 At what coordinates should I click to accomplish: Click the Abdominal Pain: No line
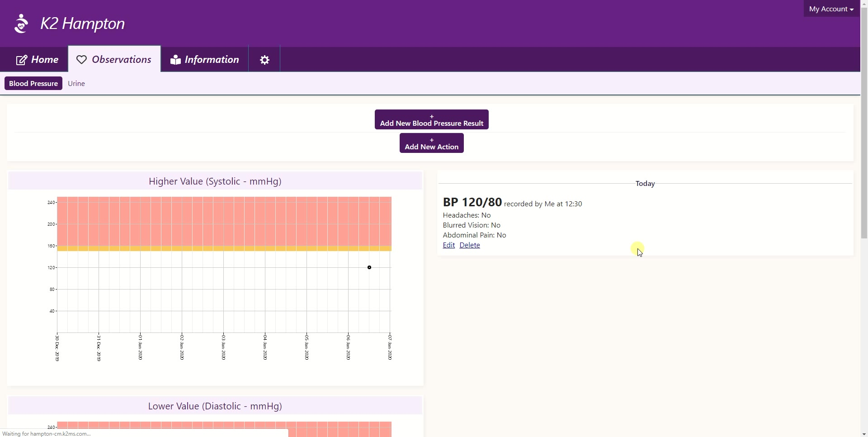tap(475, 235)
